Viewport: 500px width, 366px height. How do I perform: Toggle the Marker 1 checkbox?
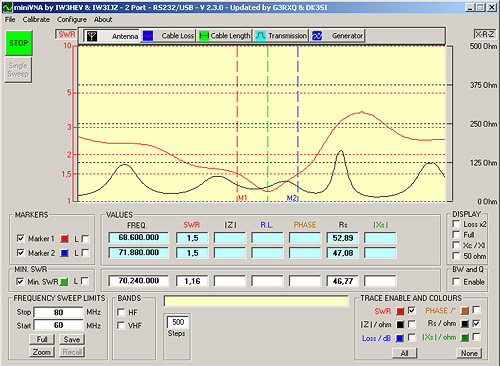point(21,238)
